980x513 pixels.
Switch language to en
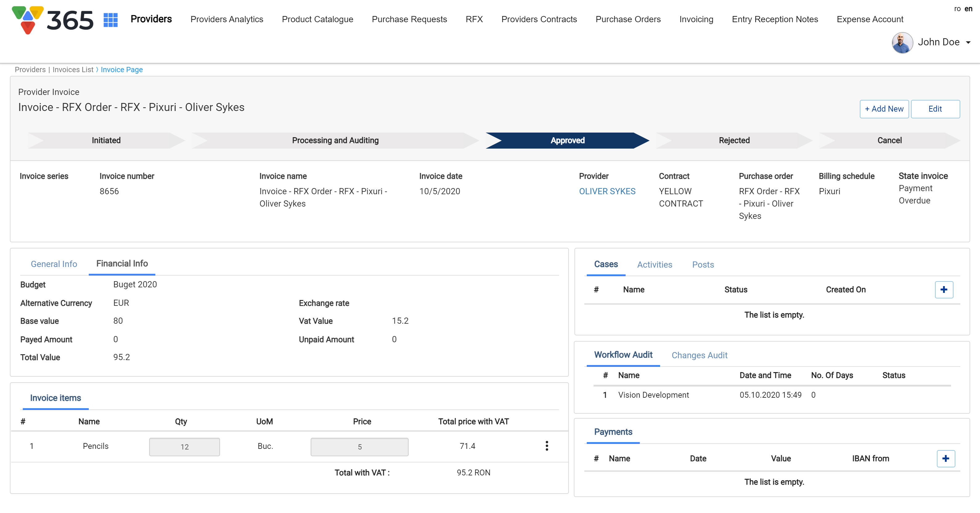tap(968, 9)
